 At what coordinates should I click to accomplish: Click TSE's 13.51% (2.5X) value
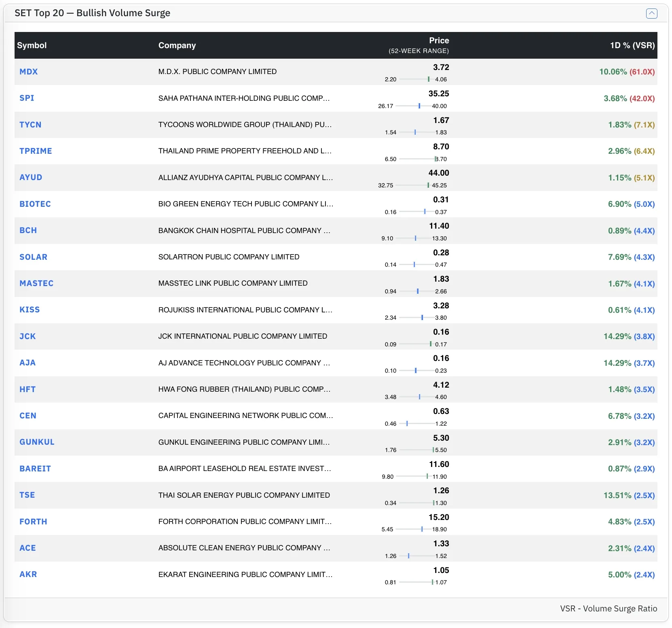click(629, 495)
